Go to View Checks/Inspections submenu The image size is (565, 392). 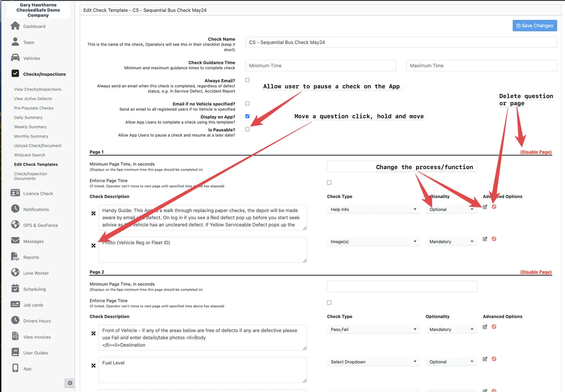click(38, 90)
